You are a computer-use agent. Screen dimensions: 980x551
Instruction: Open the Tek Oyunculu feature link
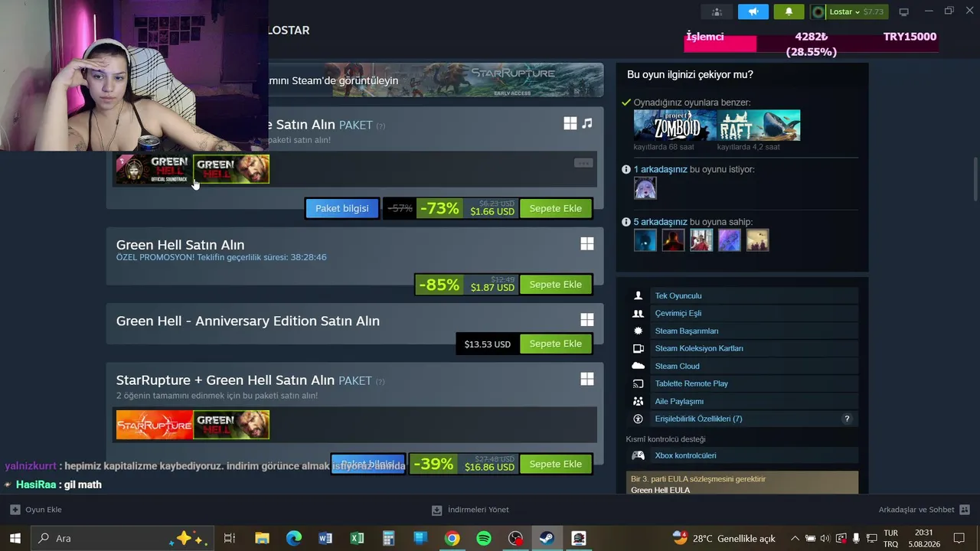678,295
